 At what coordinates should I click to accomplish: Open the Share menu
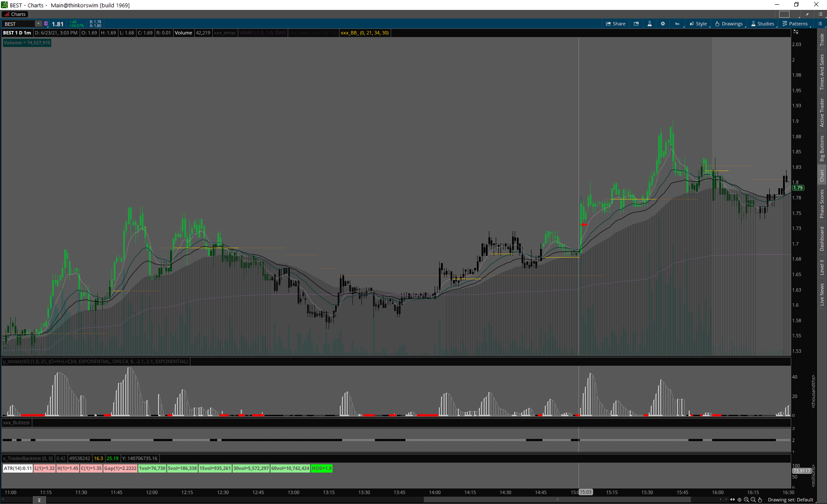pos(616,24)
